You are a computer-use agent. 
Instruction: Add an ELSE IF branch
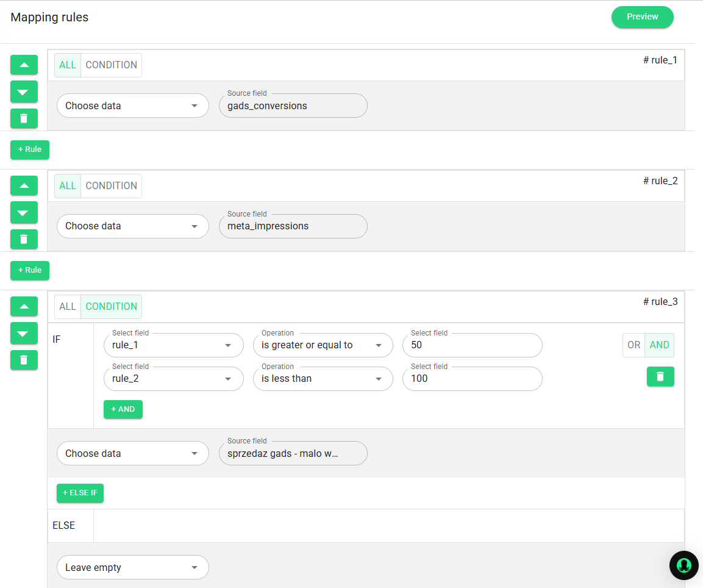[80, 493]
